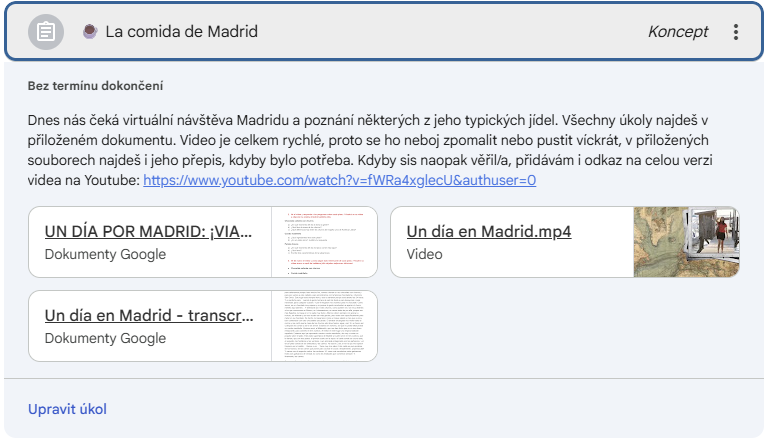Click the Un día en Madrid.mp4 video thumbnail

(686, 242)
